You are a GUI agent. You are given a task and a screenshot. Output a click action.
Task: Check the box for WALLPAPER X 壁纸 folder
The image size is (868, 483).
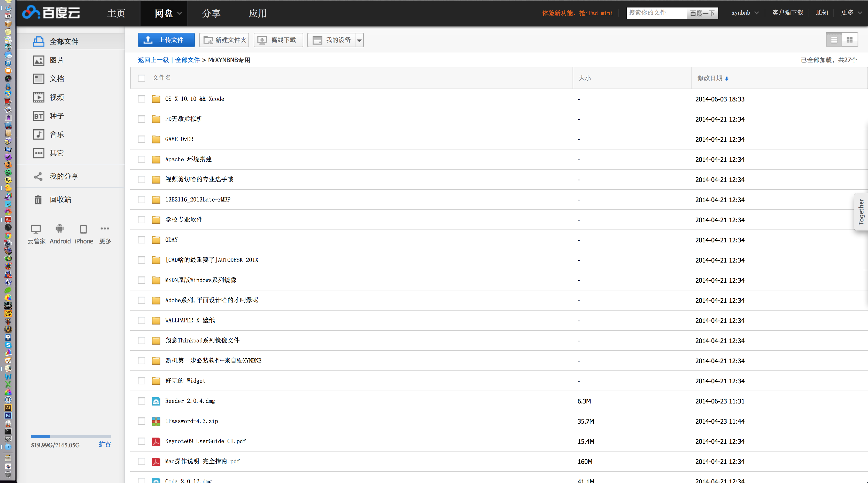click(142, 320)
